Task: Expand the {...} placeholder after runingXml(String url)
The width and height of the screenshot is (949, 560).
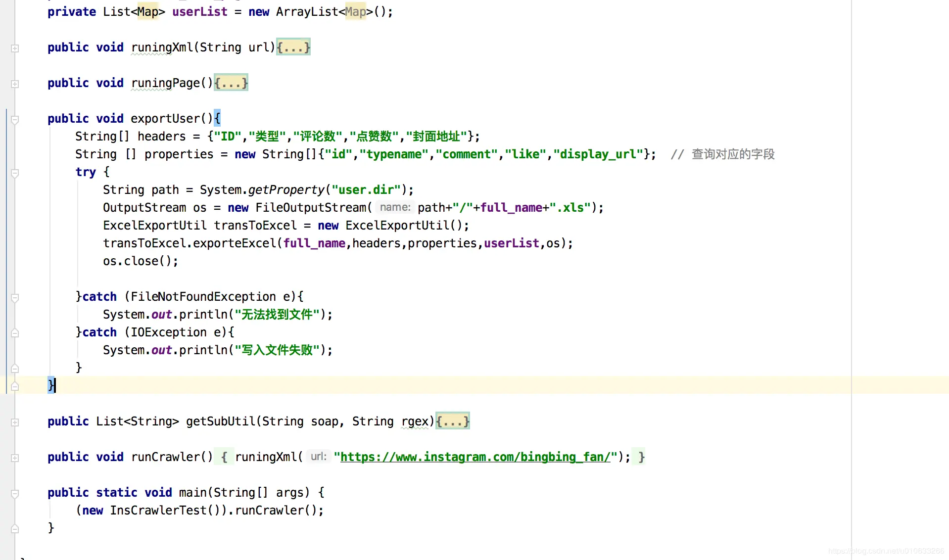Action: click(x=293, y=47)
